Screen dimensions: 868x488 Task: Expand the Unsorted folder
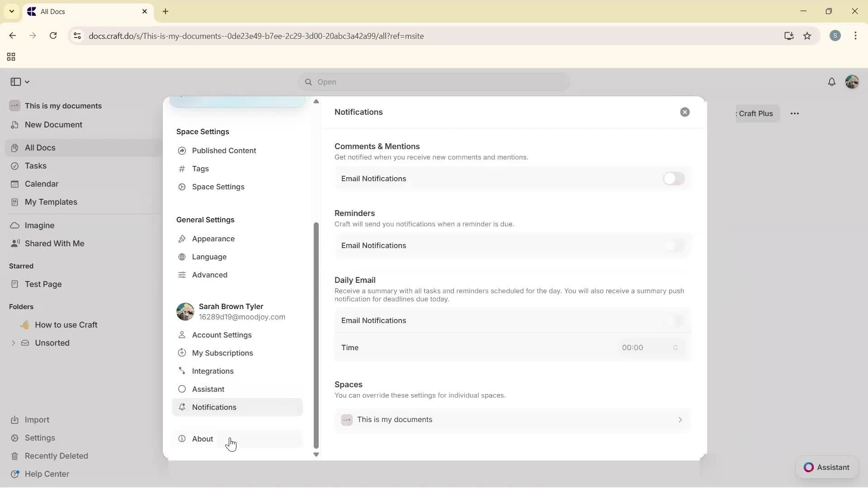14,343
